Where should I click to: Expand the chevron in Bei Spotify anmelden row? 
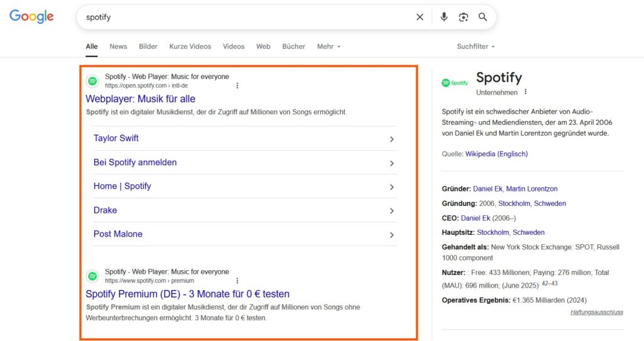392,163
